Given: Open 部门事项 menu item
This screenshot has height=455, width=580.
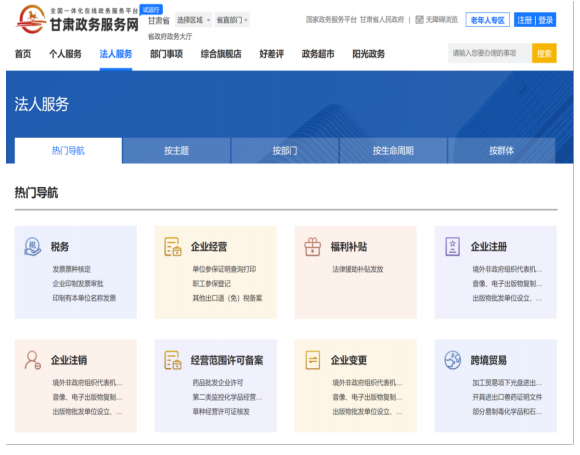Looking at the screenshot, I should coord(166,54).
